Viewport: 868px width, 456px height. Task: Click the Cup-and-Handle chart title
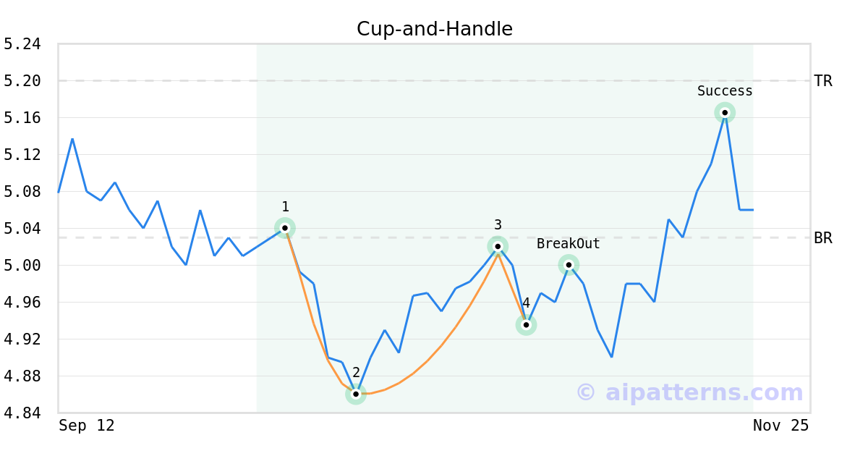pos(434,29)
